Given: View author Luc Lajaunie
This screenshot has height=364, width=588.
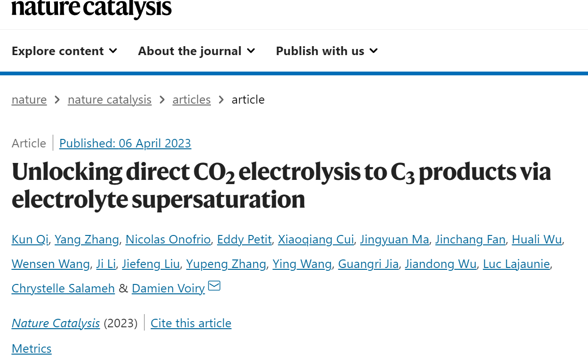Looking at the screenshot, I should (516, 264).
